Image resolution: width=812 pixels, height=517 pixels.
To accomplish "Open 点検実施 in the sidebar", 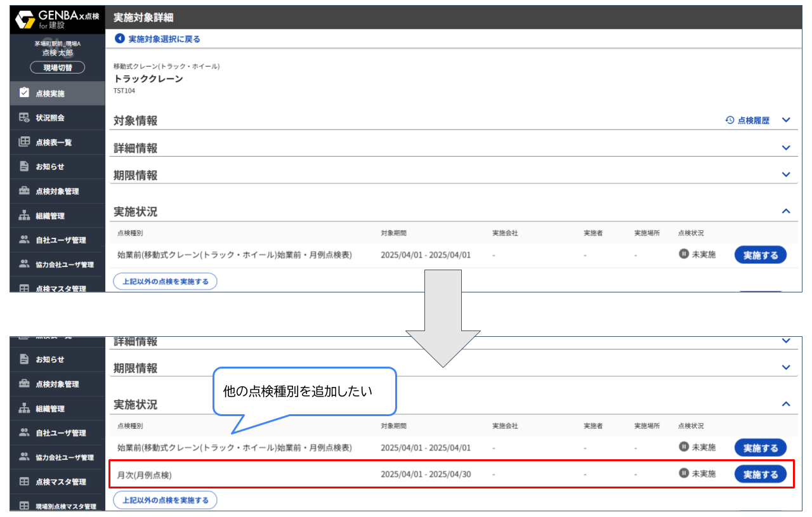I will point(49,93).
